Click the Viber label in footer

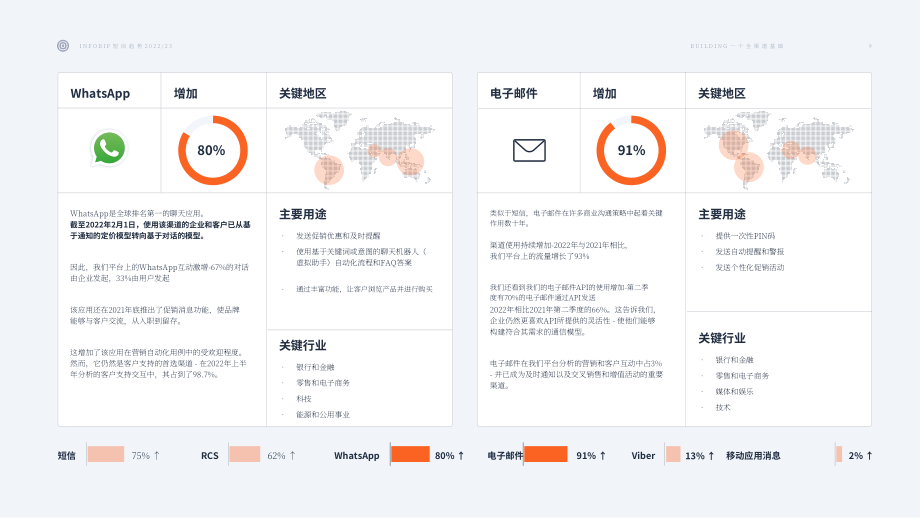point(643,456)
